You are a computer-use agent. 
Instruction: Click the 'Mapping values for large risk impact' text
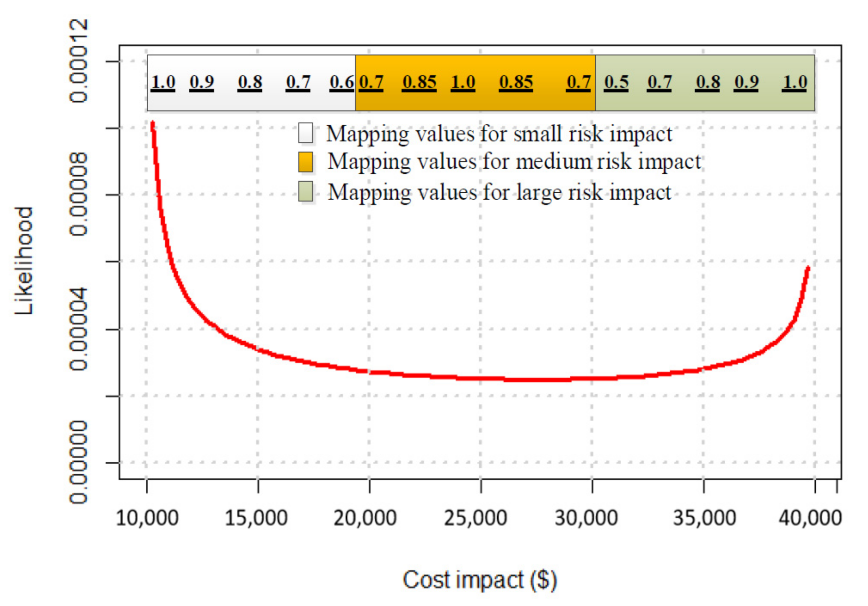coord(499,192)
